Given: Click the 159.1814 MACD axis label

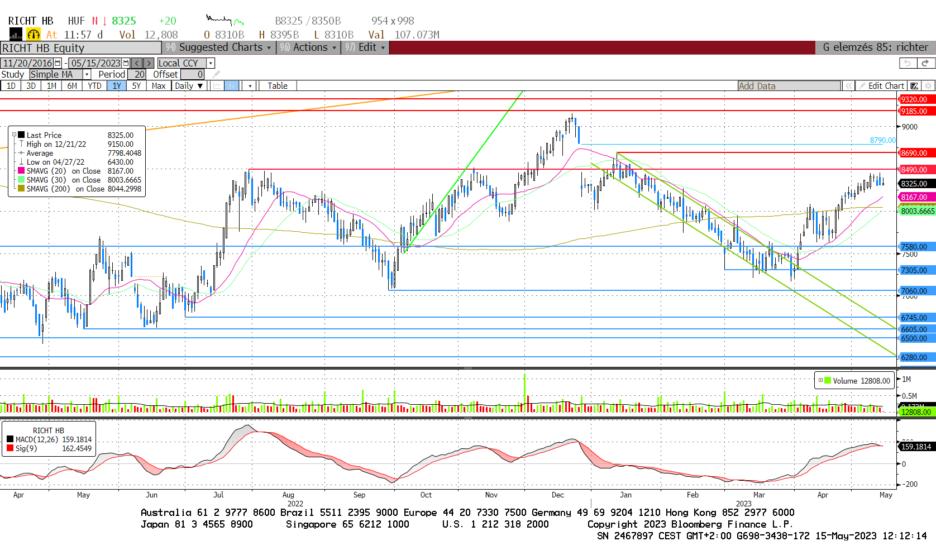Looking at the screenshot, I should click(x=916, y=447).
